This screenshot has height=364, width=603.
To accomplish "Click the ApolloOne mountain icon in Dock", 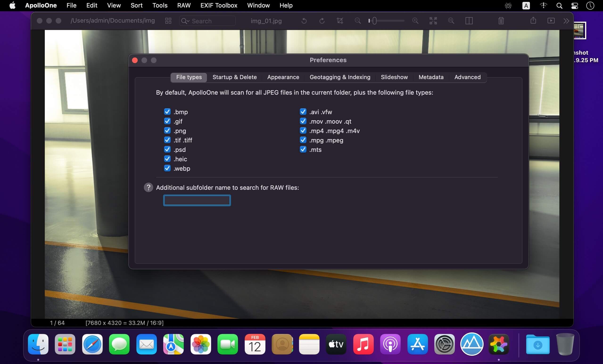I will click(x=472, y=344).
